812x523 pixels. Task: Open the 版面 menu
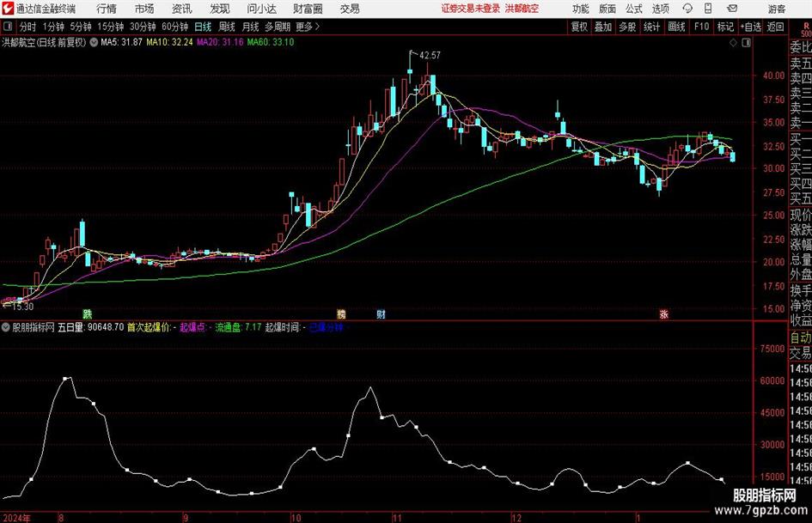pyautogui.click(x=607, y=9)
